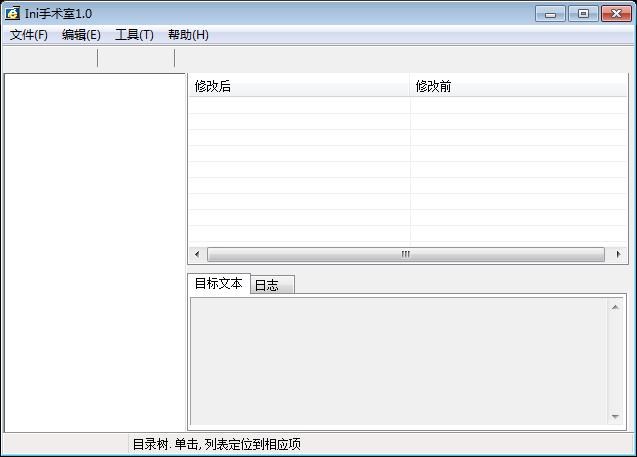Click inside the empty directory tree panel
637x457 pixels.
(95, 250)
